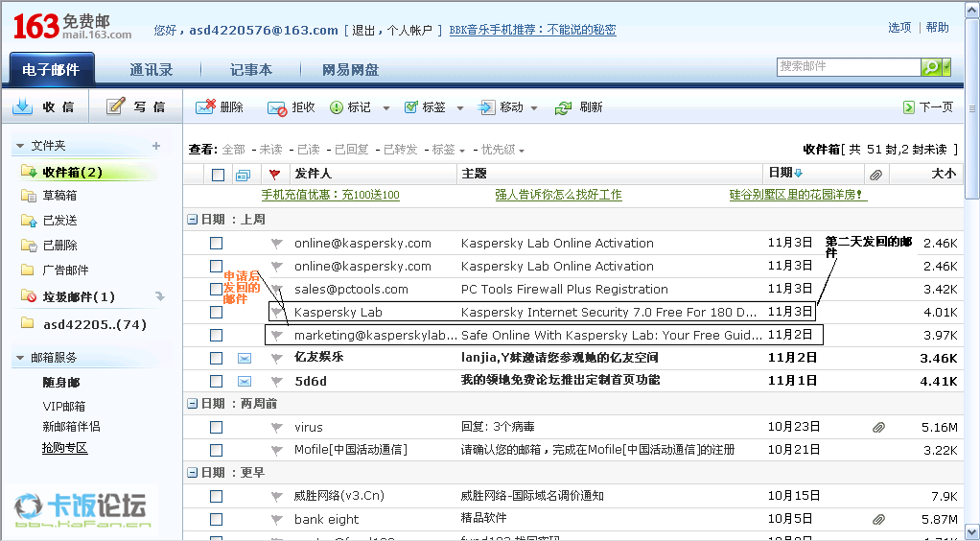Image resolution: width=980 pixels, height=541 pixels.
Task: Open the 选项 options link
Action: 899,28
